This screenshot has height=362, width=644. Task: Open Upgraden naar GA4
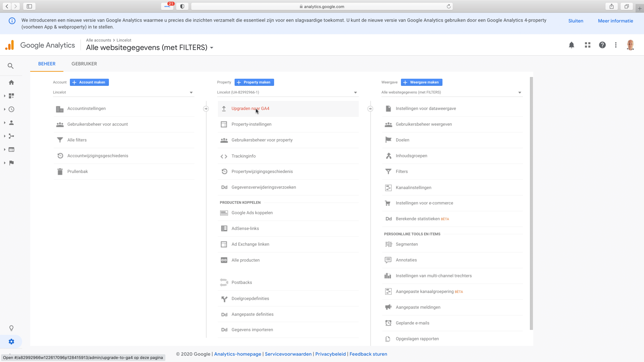pos(288,109)
